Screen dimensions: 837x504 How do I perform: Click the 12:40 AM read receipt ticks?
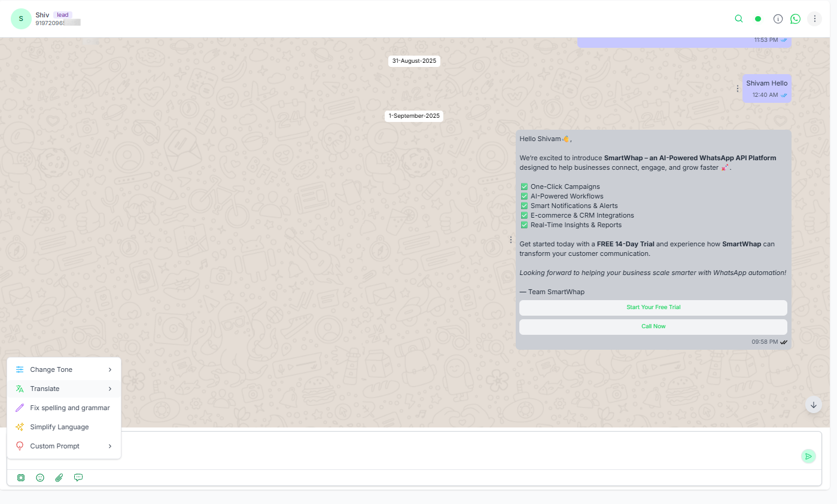point(784,95)
